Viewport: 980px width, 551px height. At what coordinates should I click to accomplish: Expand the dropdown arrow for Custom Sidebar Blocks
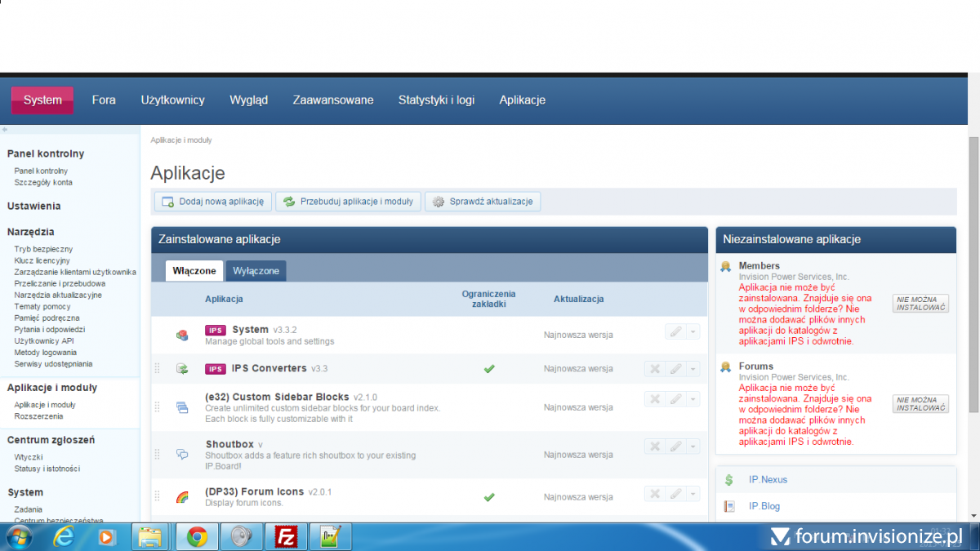coord(693,399)
